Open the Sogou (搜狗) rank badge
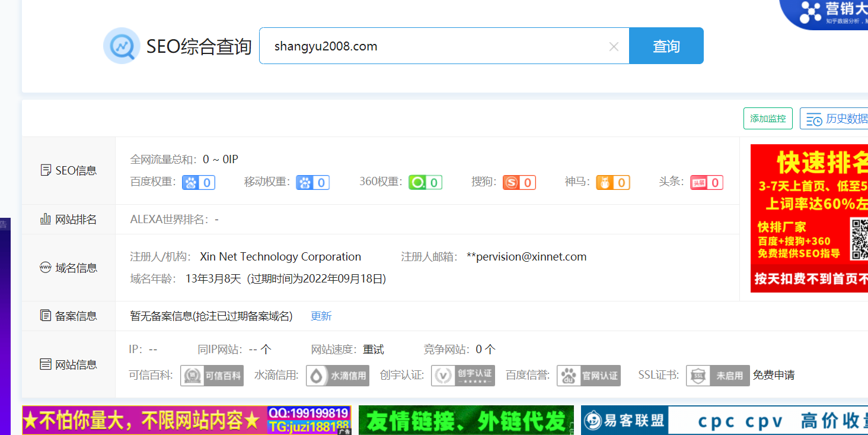This screenshot has height=435, width=868. 519,182
